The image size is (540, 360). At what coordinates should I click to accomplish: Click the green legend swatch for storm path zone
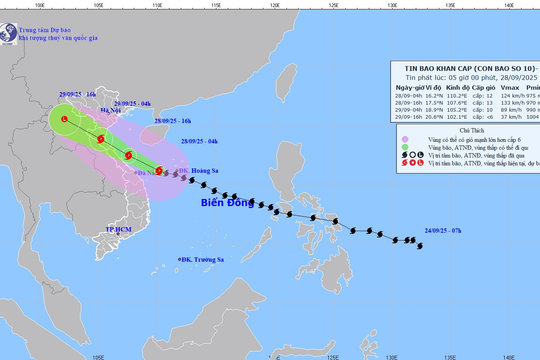tap(405, 147)
